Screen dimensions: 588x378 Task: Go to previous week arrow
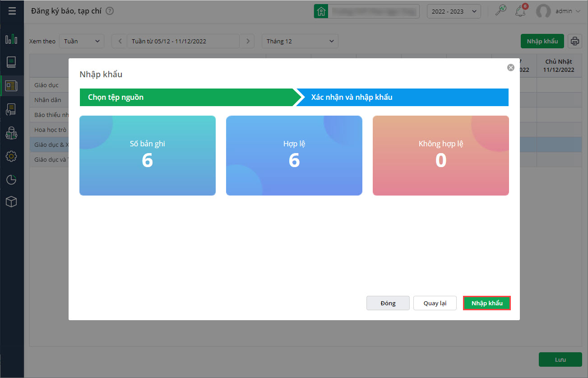tap(120, 41)
